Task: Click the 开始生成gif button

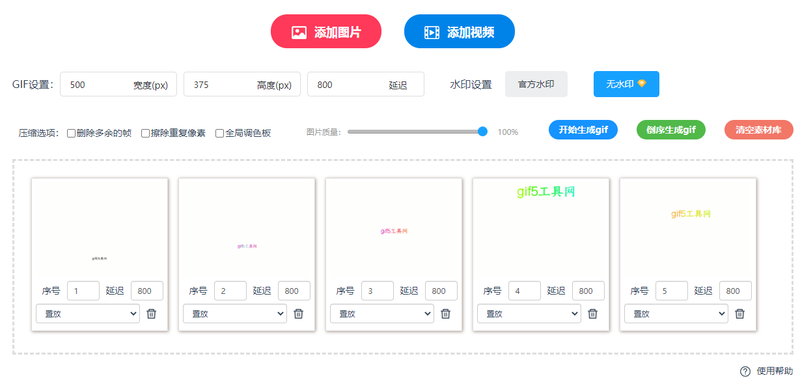Action: [x=583, y=130]
